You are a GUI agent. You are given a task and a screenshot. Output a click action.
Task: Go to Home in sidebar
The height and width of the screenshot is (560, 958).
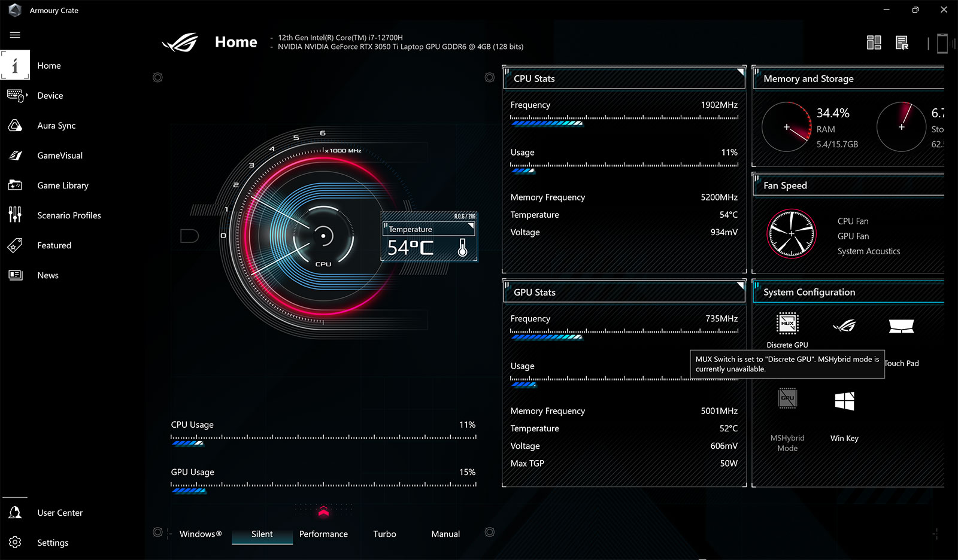[49, 65]
